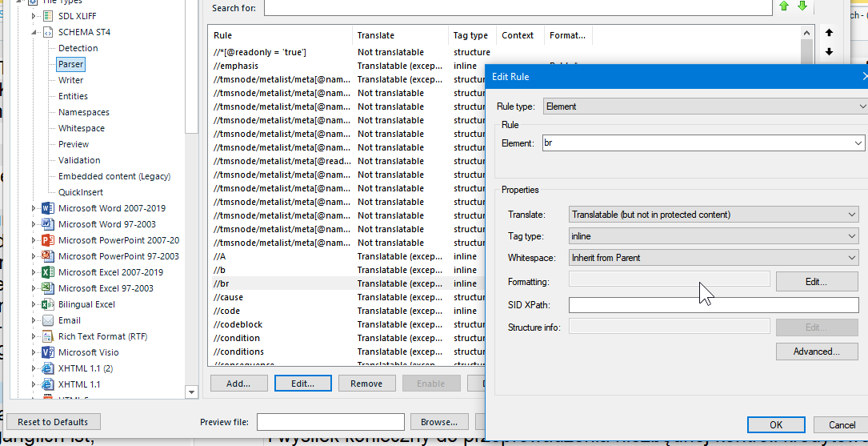Click the Edit... button below rules
This screenshot has width=868, height=446.
click(x=303, y=384)
